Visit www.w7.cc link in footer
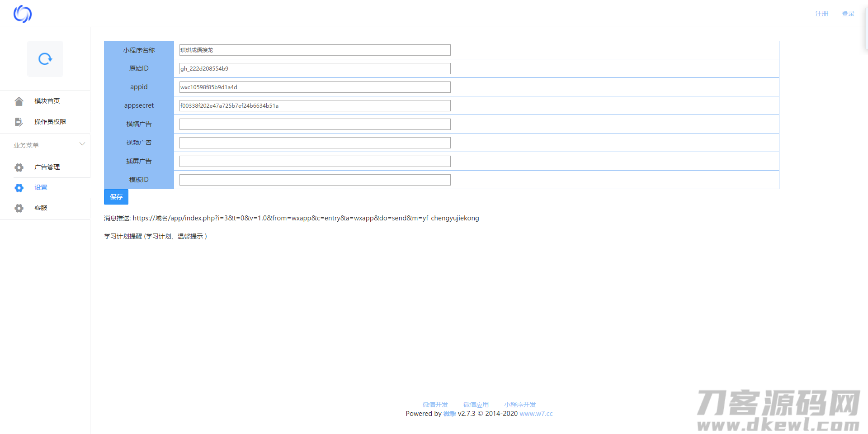This screenshot has width=868, height=434. (x=536, y=414)
